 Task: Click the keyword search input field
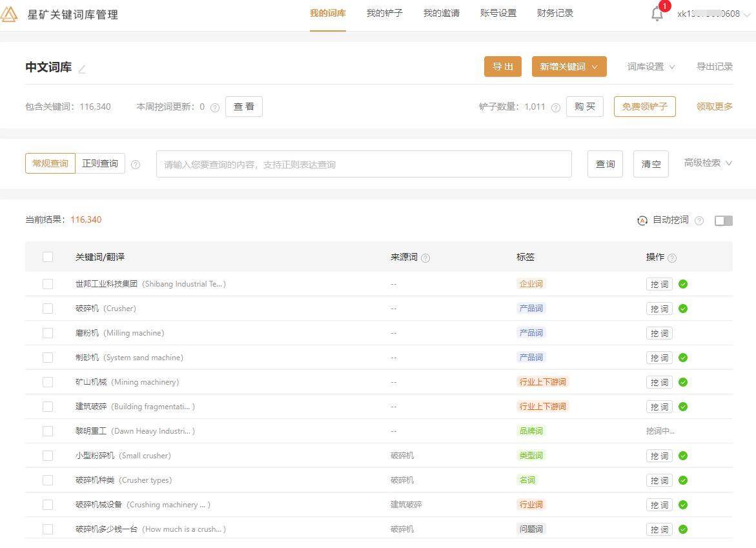coord(364,164)
